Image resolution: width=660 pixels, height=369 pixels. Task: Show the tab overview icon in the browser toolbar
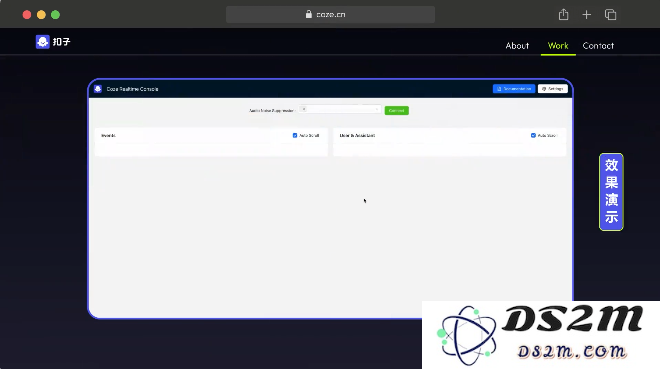point(610,15)
